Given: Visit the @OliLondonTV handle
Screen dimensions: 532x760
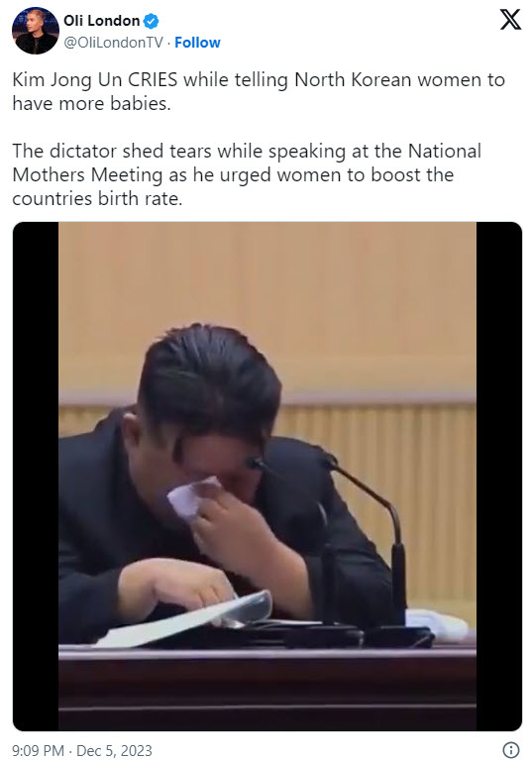Looking at the screenshot, I should 113,43.
